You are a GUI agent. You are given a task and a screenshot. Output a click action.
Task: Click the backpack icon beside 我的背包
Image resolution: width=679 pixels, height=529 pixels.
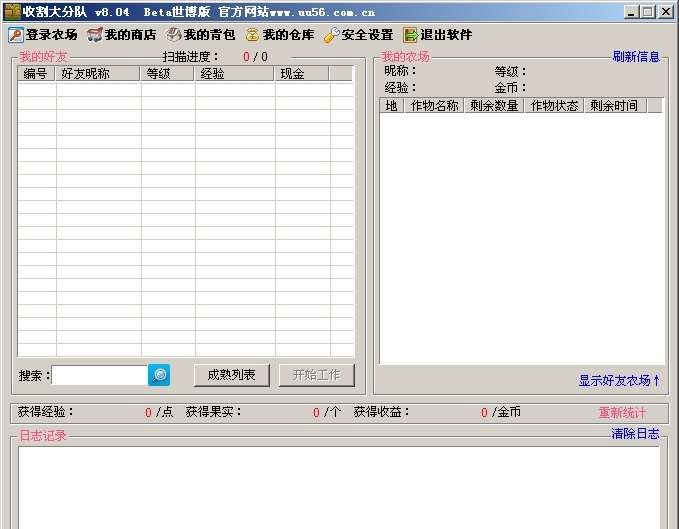point(174,35)
